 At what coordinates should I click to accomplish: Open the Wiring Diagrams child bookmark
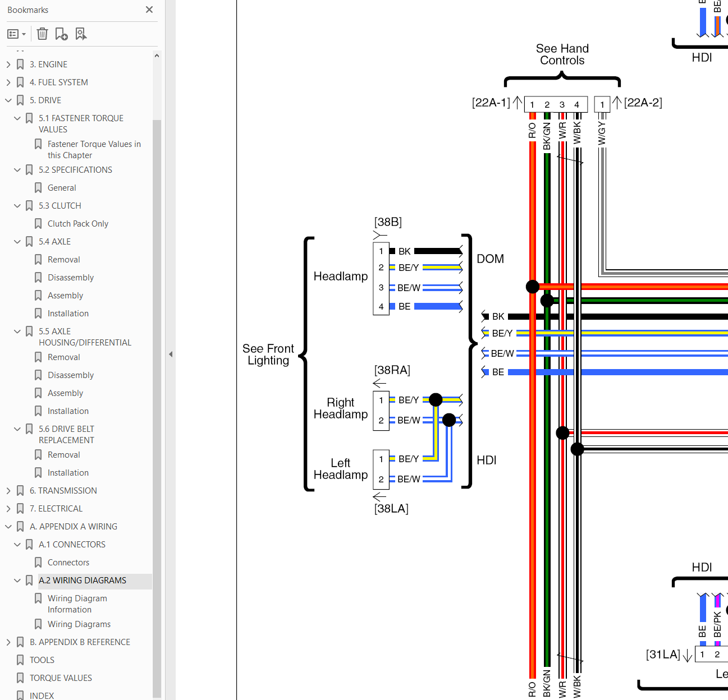[x=79, y=624]
